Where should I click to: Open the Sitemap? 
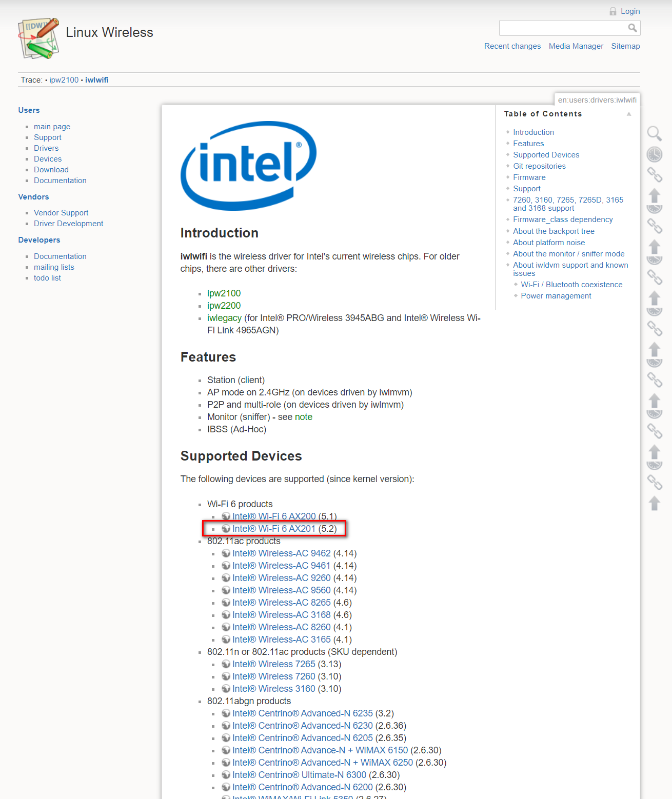click(625, 46)
